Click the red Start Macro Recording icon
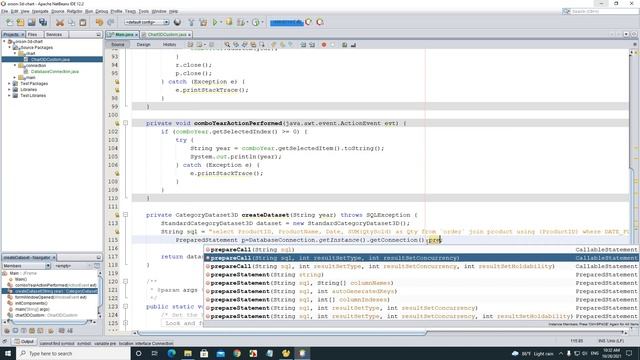The height and width of the screenshot is (360, 640). (324, 44)
